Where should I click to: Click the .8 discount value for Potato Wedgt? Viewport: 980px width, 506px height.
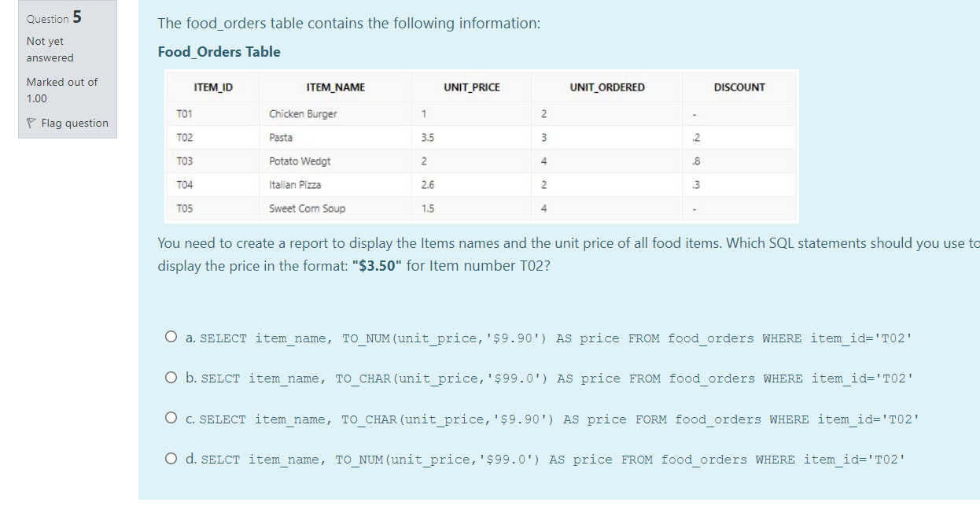click(x=698, y=161)
